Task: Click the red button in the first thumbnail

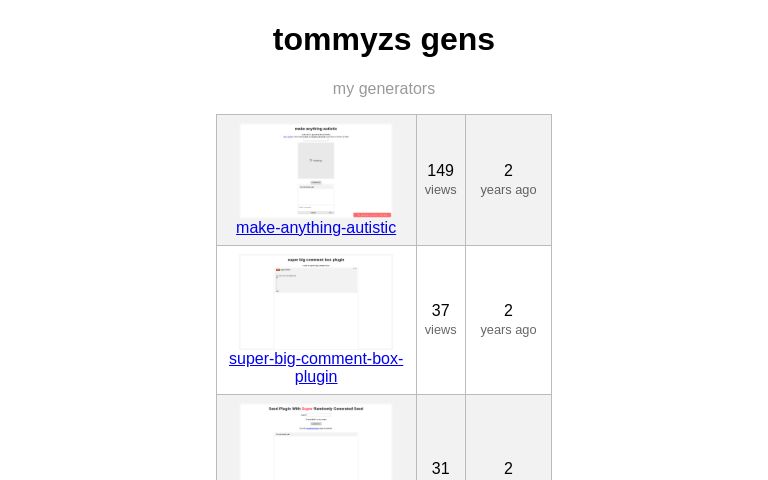Action: (x=372, y=214)
